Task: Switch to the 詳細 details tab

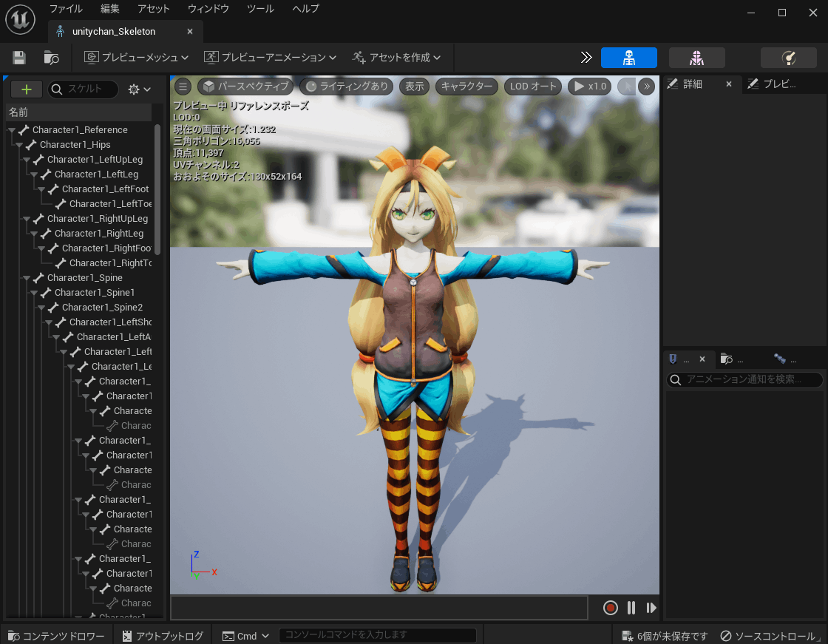Action: pos(692,84)
